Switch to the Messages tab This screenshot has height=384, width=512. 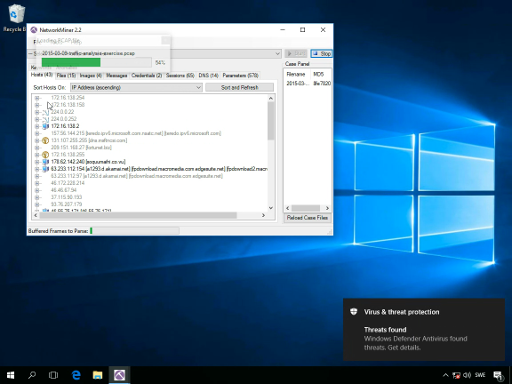(117, 76)
